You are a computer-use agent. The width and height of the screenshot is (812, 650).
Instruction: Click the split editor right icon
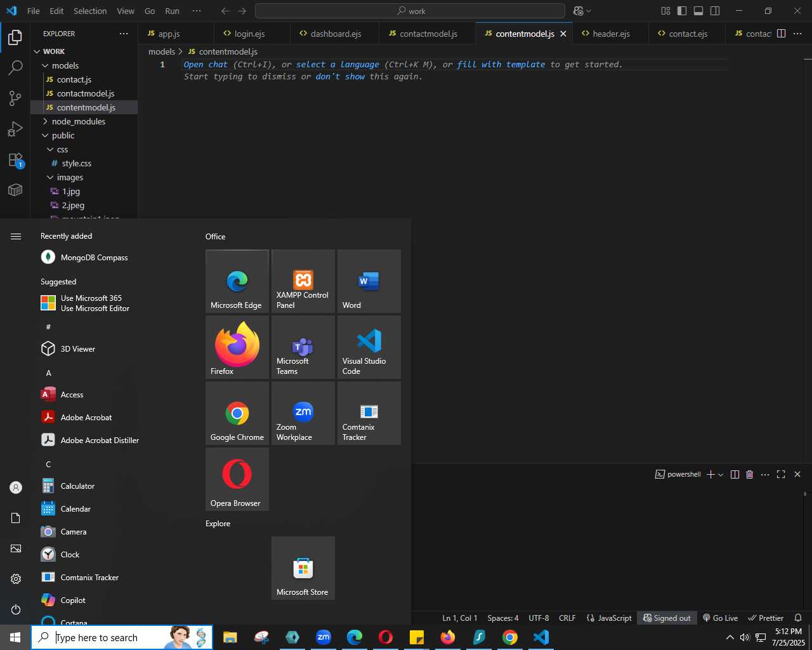click(782, 34)
